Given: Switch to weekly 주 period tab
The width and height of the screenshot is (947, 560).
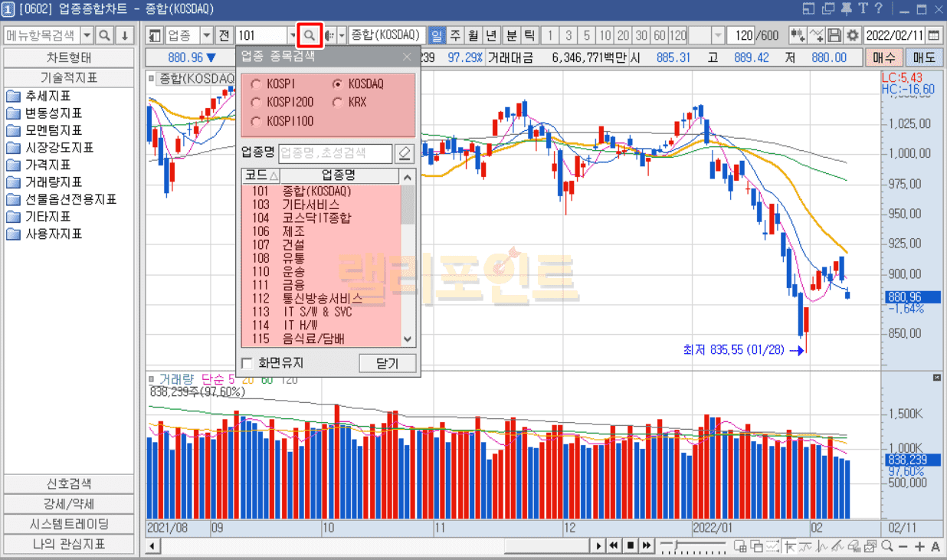Looking at the screenshot, I should [455, 35].
